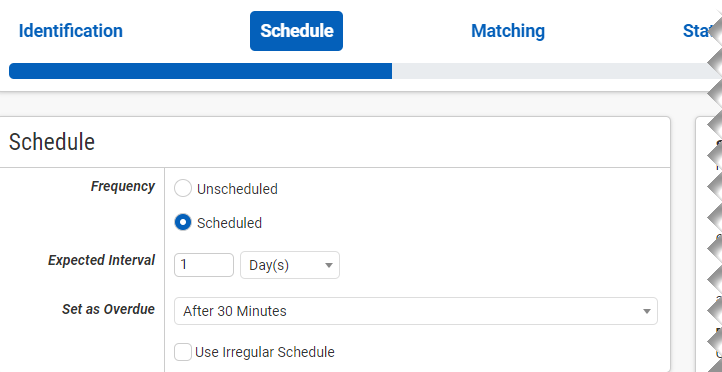Enable the Use Irregular Schedule checkbox
This screenshot has width=722, height=372.
tap(183, 353)
